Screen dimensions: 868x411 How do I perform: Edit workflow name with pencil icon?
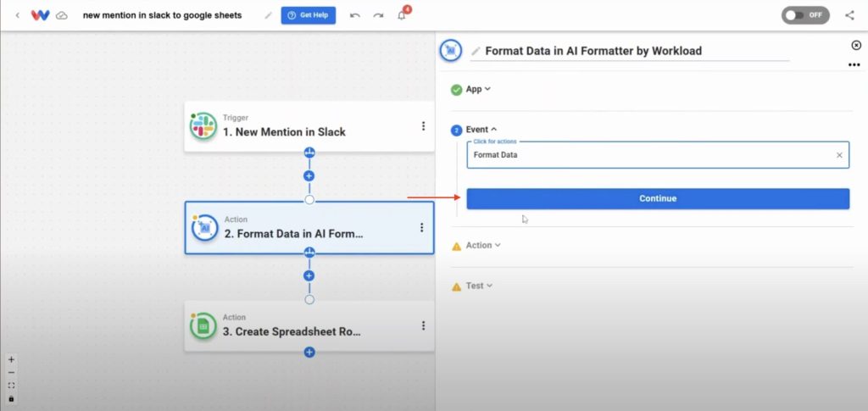(x=269, y=15)
